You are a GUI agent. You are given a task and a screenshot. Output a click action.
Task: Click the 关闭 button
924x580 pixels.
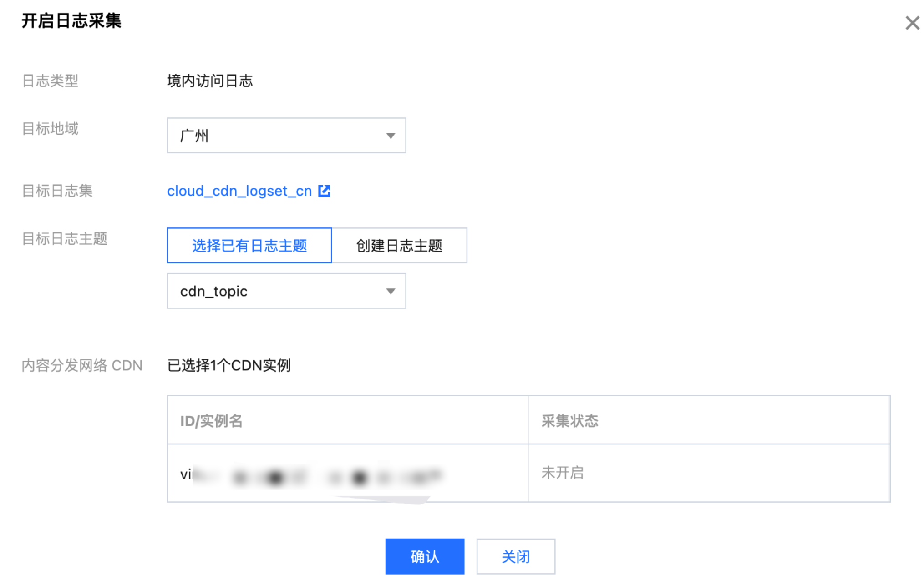[515, 556]
